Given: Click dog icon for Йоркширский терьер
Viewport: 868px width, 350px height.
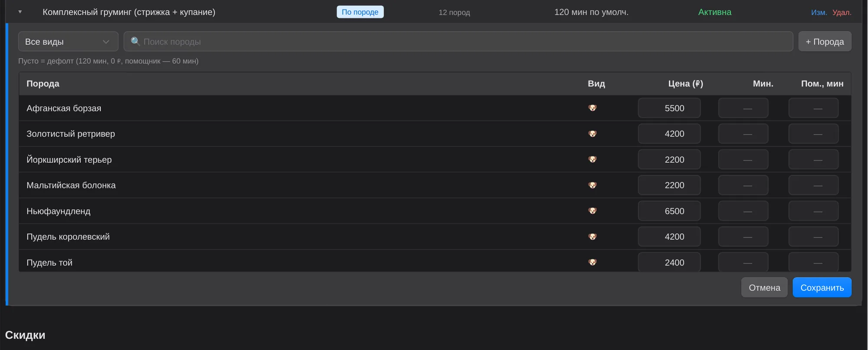Looking at the screenshot, I should (592, 159).
